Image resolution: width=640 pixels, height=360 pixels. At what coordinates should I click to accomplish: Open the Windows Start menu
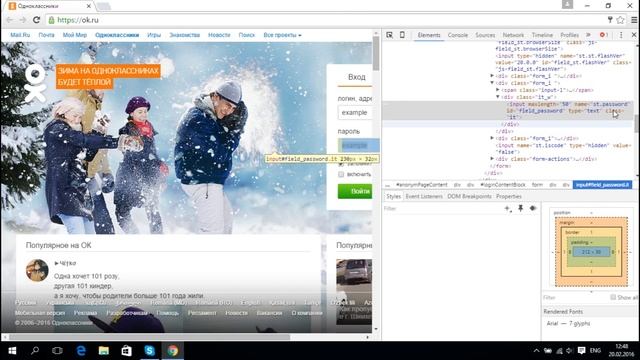pos(12,351)
